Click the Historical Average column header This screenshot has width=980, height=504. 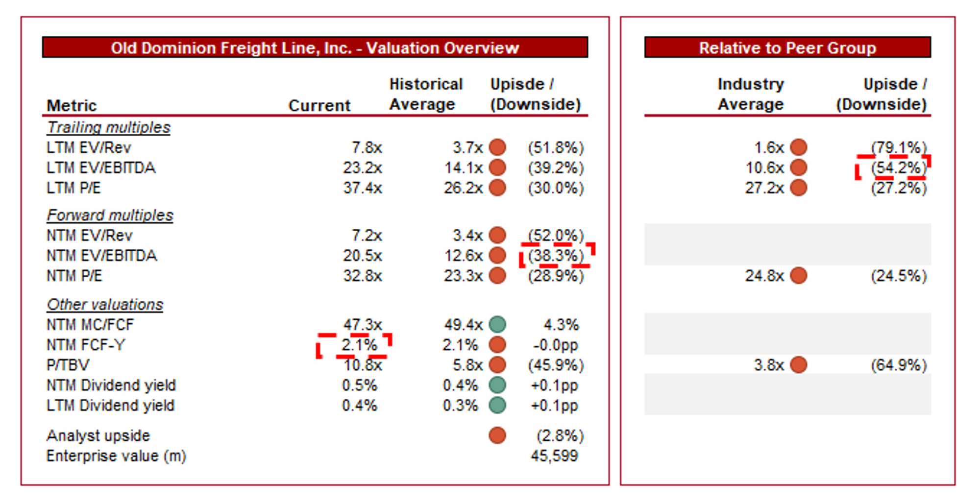pos(426,94)
